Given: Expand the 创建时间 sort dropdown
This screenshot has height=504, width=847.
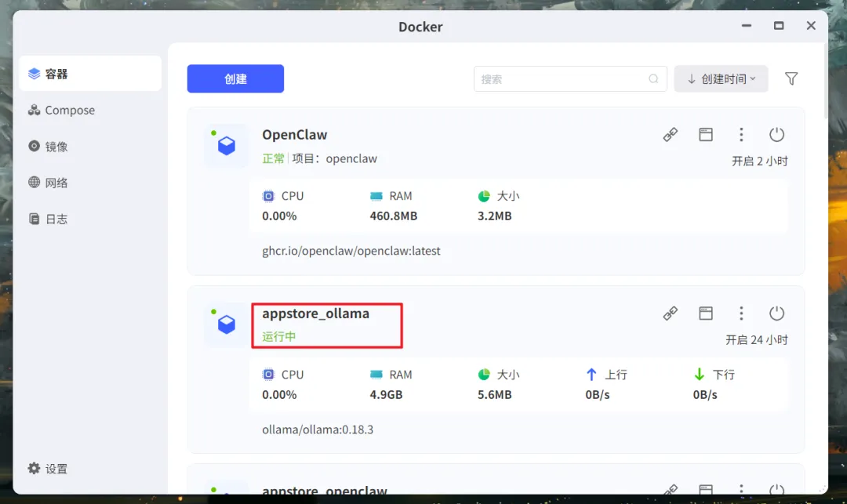Looking at the screenshot, I should [721, 79].
